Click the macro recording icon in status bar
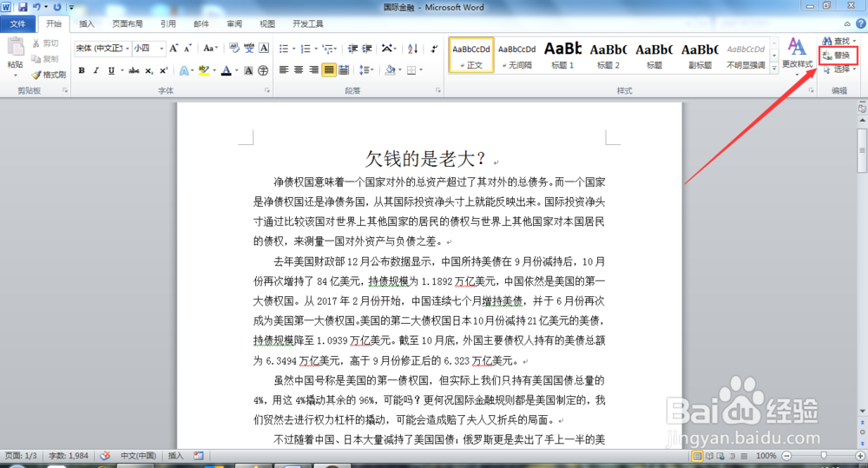Screen dimensions: 868x468 pos(199,456)
